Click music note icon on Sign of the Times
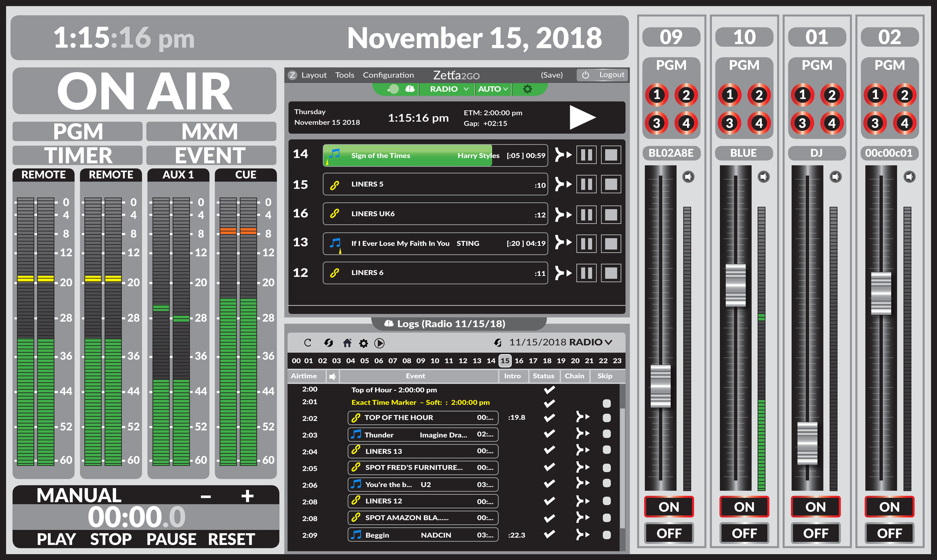The image size is (937, 560). click(x=334, y=154)
